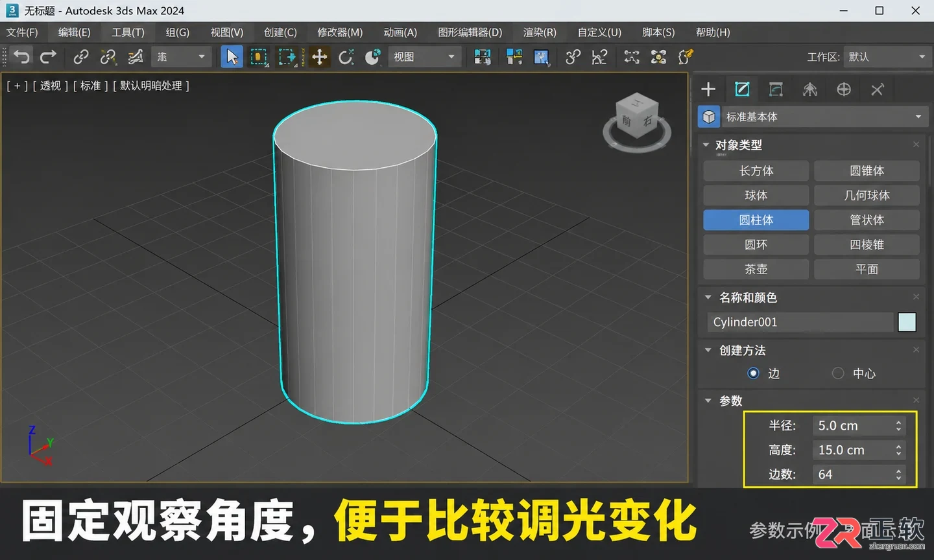
Task: Click the 管状体 object button
Action: (867, 220)
